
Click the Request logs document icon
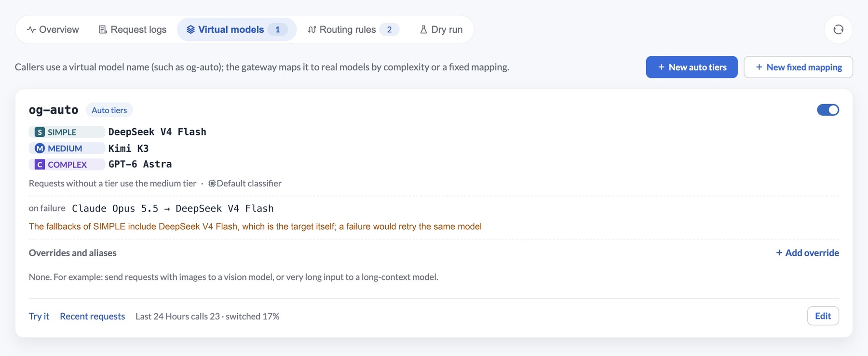pos(103,29)
